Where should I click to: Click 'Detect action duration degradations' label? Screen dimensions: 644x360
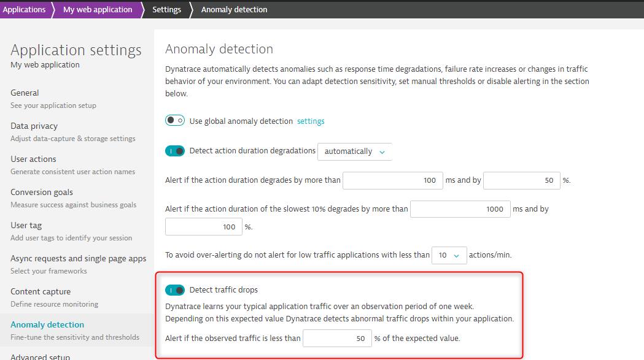click(x=252, y=151)
